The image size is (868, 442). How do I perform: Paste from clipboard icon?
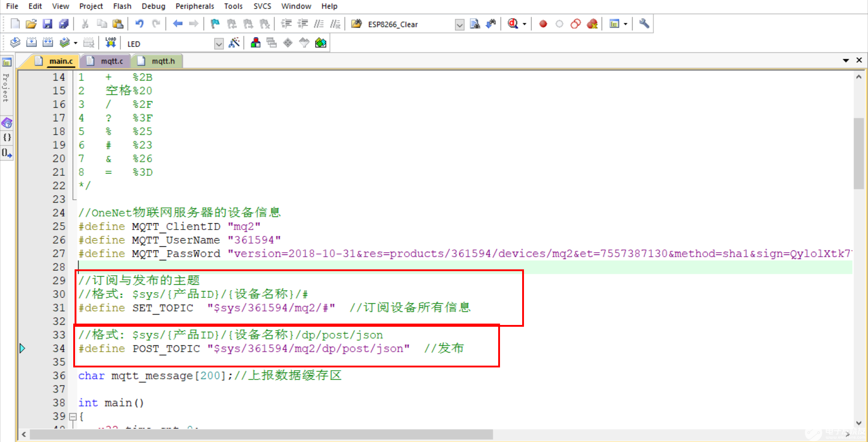click(118, 24)
